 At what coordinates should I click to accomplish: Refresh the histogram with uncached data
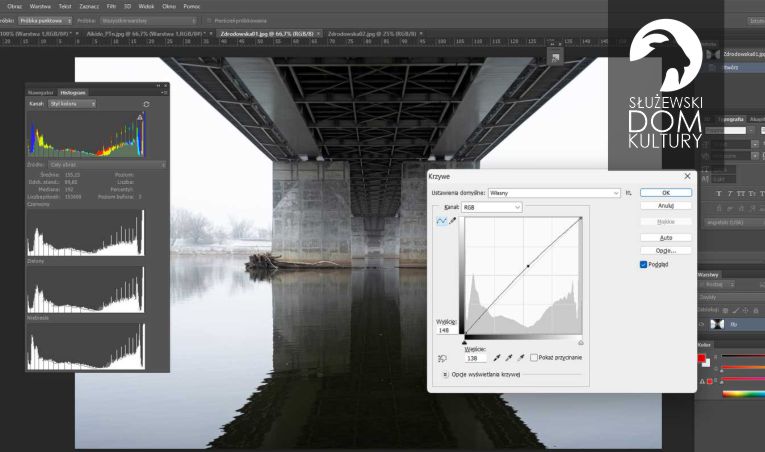(x=147, y=103)
